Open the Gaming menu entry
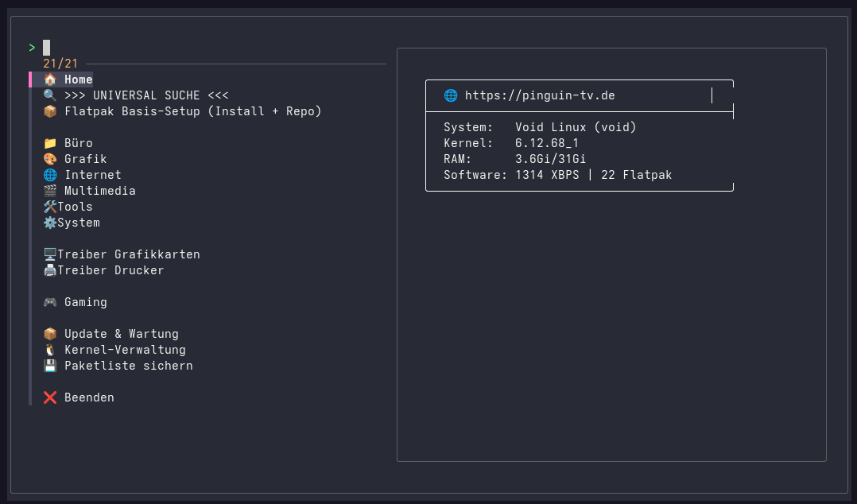 tap(86, 301)
